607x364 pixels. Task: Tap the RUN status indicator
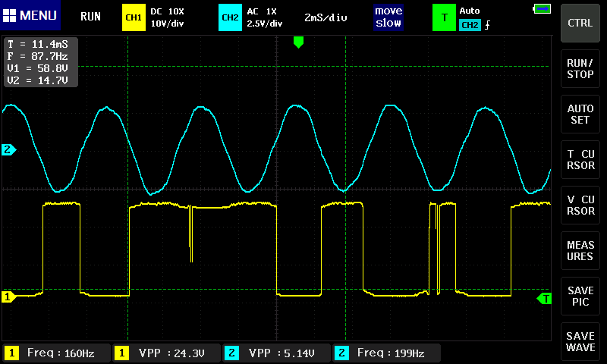tap(90, 17)
